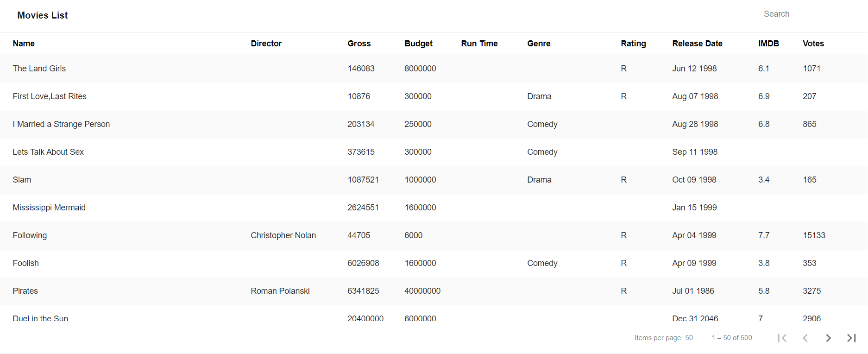Click release date Aug 28 1998
Image resolution: width=868 pixels, height=354 pixels.
coord(695,124)
